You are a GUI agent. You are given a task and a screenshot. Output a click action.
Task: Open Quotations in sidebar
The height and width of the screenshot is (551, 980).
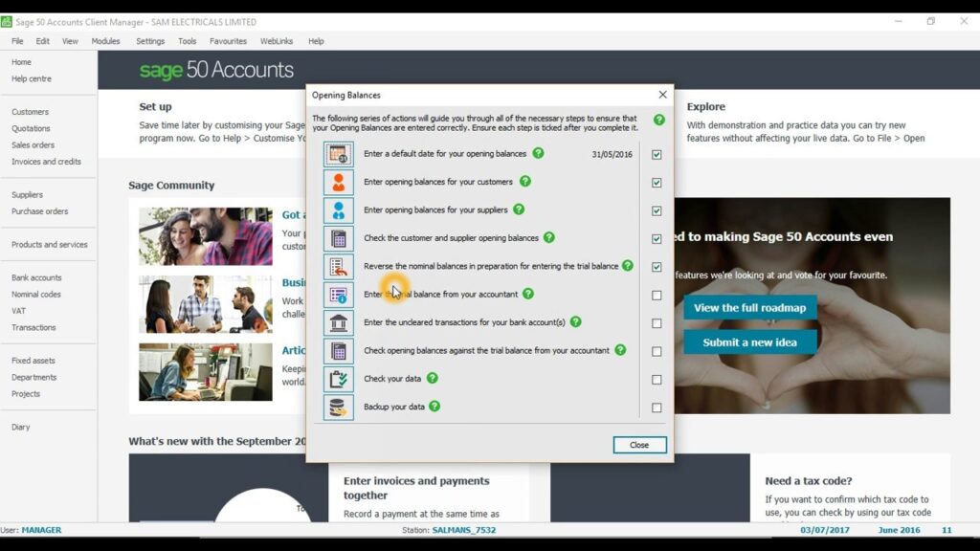coord(31,128)
